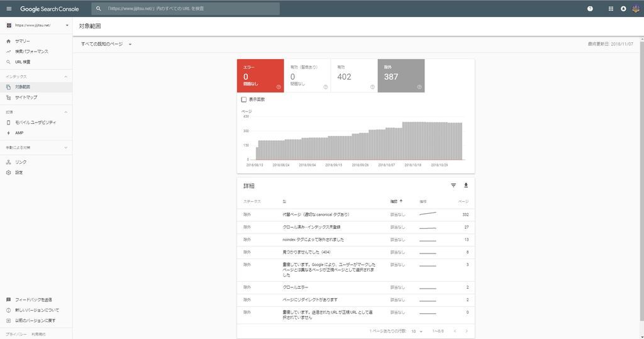The height and width of the screenshot is (339, 644).
Task: Open the rows per page dropdown
Action: tap(417, 331)
